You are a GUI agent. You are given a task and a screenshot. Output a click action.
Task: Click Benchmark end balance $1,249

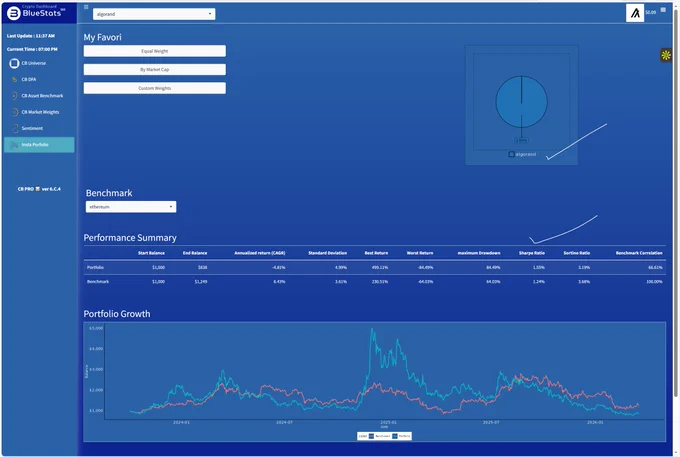tap(201, 282)
